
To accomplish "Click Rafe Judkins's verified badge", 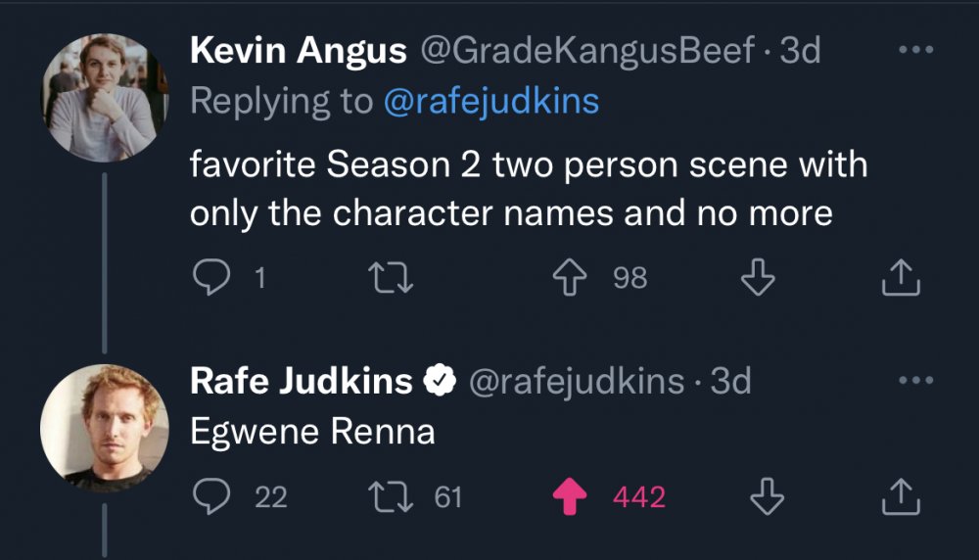I will tap(440, 381).
